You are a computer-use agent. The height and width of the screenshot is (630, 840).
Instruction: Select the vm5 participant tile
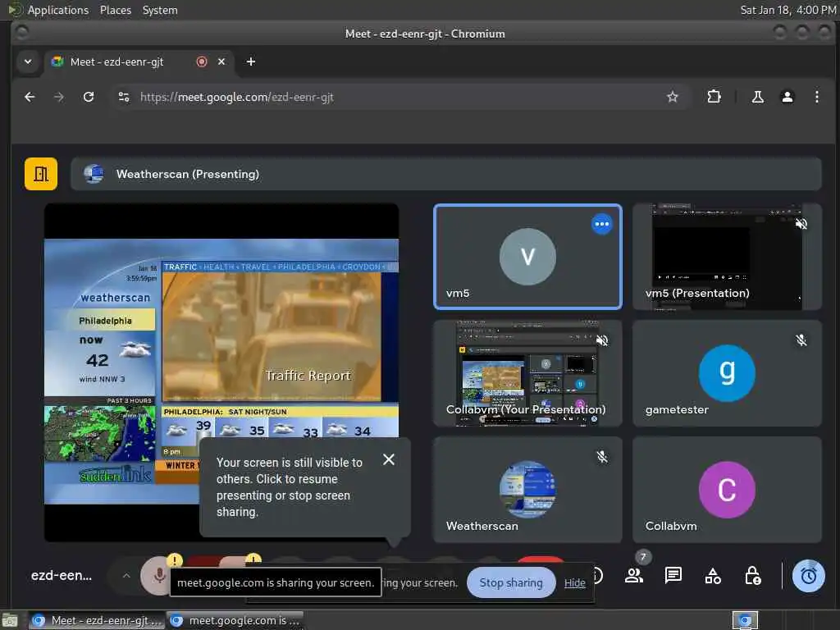pos(527,257)
